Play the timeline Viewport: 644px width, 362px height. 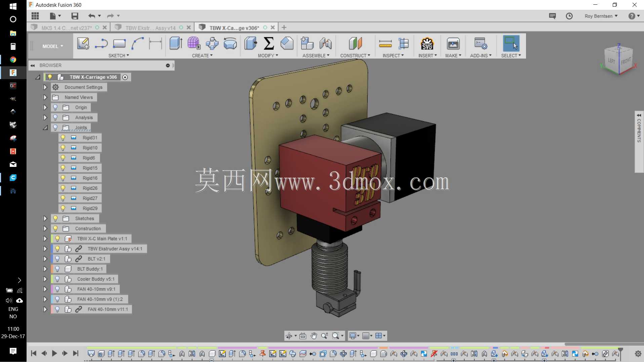coord(54,353)
